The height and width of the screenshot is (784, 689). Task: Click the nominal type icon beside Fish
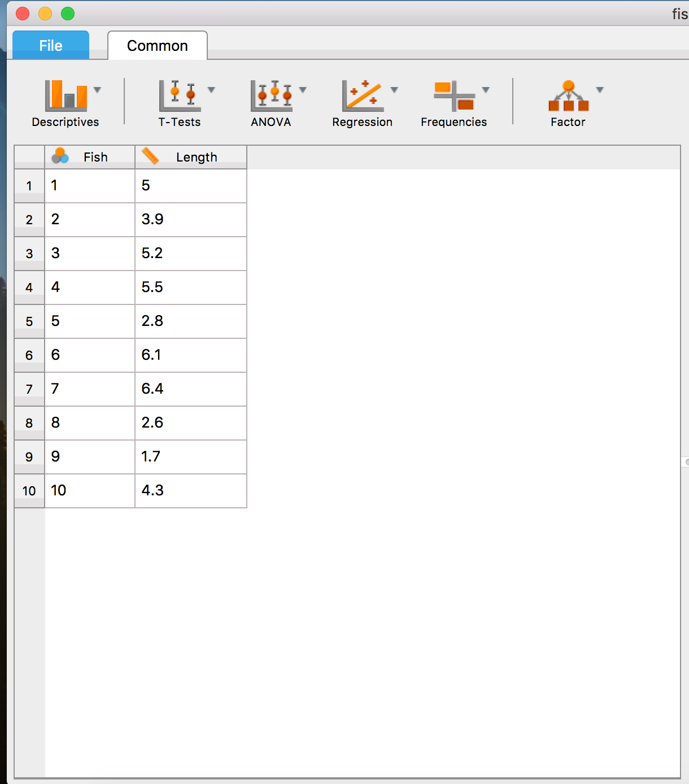[60, 156]
